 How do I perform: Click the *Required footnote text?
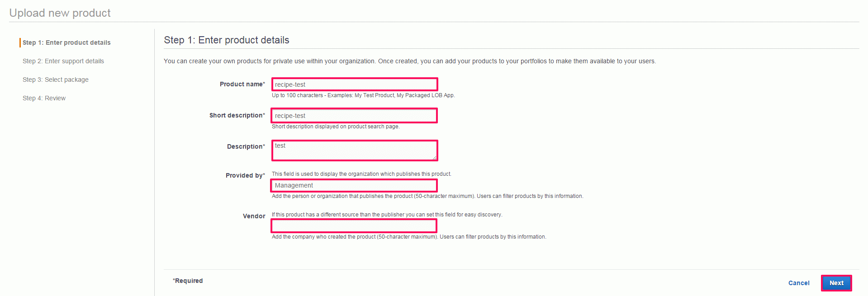point(188,281)
